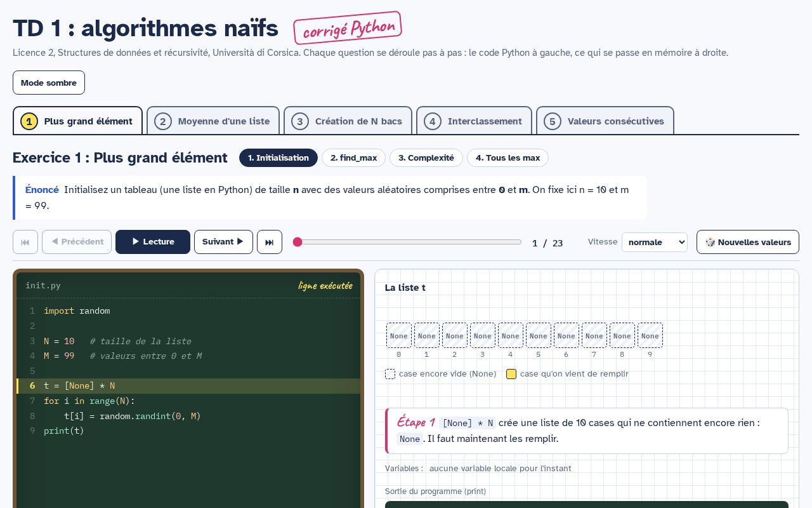Go to next step via Suivant

pyautogui.click(x=223, y=242)
